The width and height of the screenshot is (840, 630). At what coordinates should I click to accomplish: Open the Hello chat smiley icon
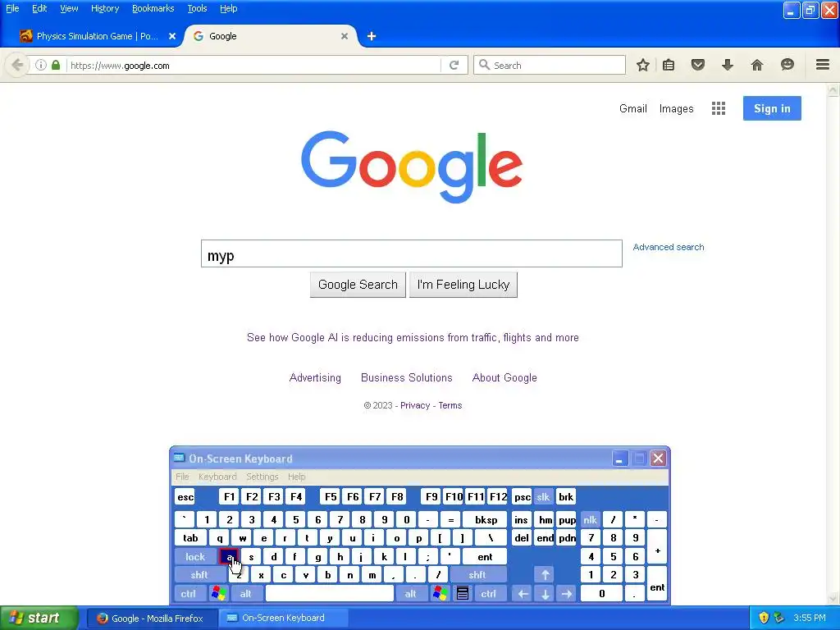787,65
